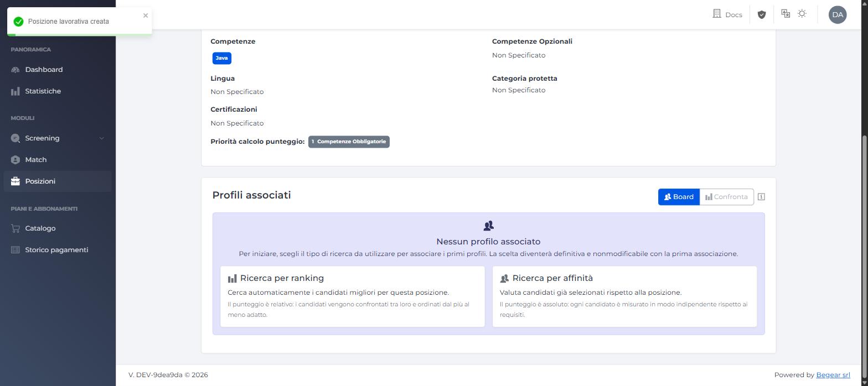Expand the Screening submenu chevron
The height and width of the screenshot is (386, 868).
101,138
